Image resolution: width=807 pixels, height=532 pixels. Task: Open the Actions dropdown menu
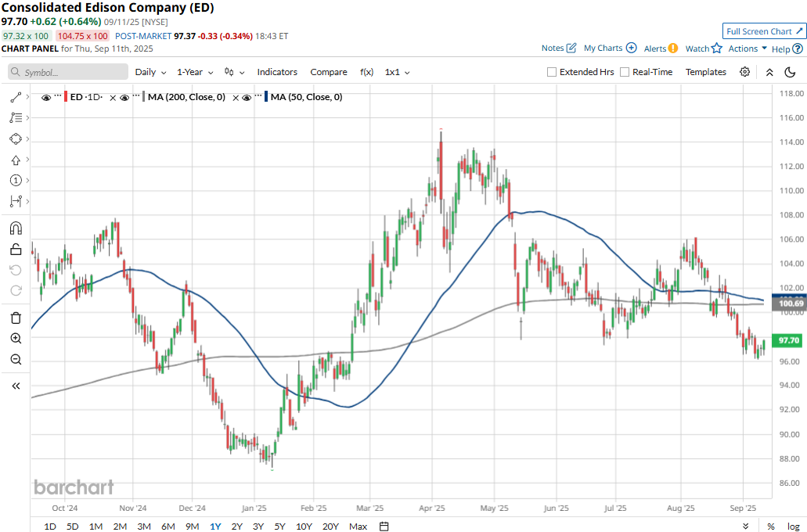click(x=748, y=49)
